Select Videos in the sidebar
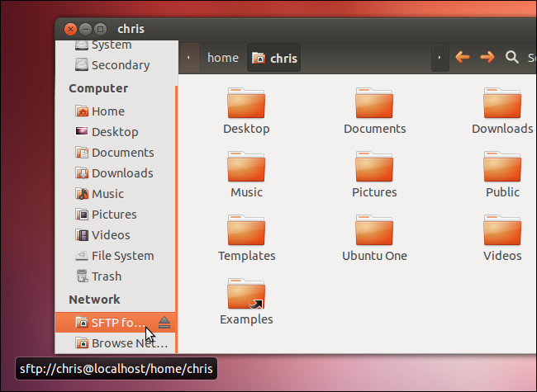Image resolution: width=537 pixels, height=392 pixels. tap(115, 235)
